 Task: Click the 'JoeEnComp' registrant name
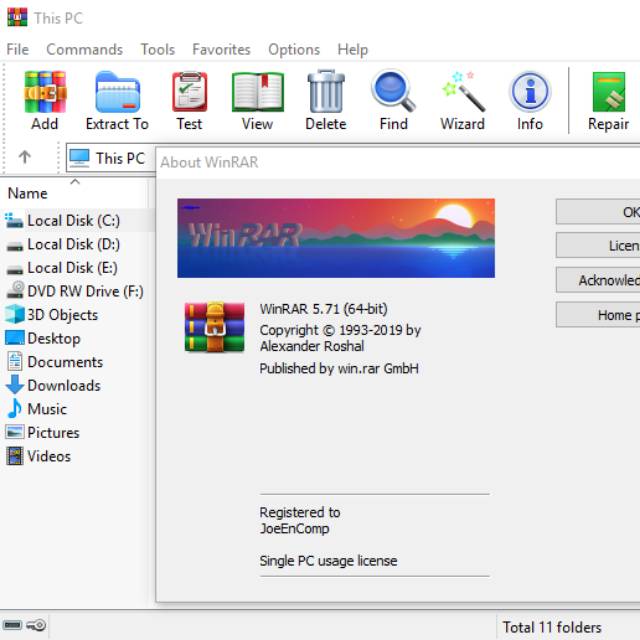pyautogui.click(x=294, y=529)
